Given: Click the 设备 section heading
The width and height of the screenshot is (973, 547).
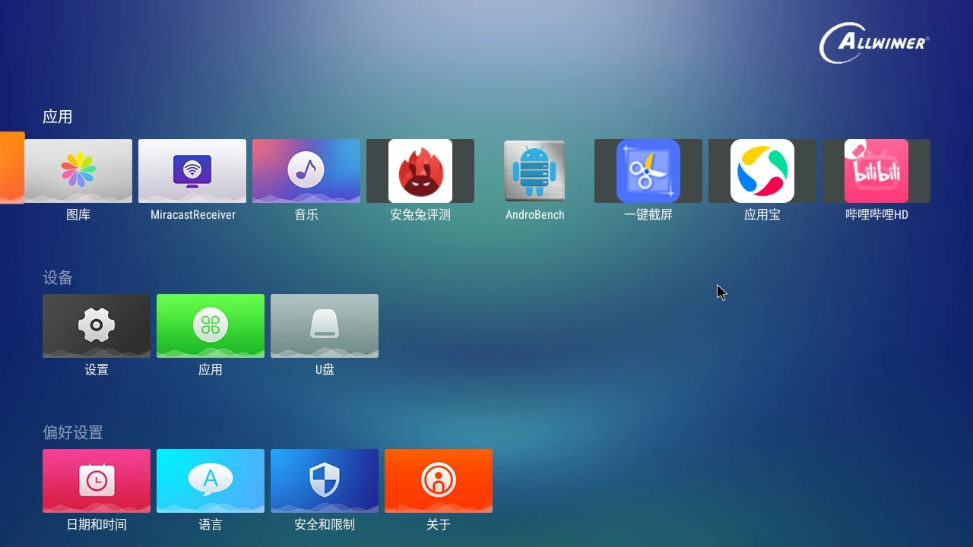Looking at the screenshot, I should (x=58, y=278).
